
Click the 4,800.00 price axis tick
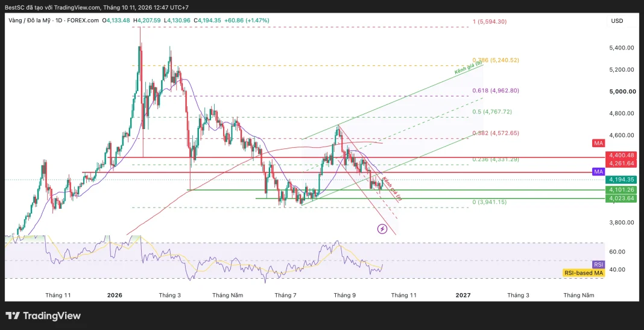[622, 113]
